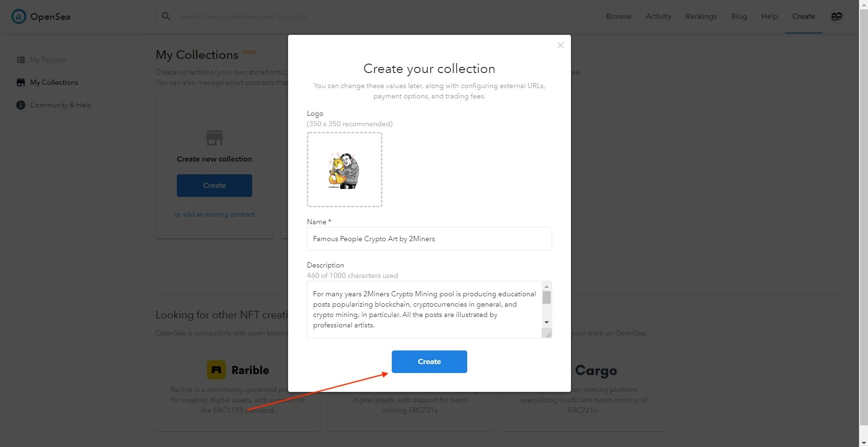Viewport: 868px width, 447px height.
Task: Open My Payouts in sidebar
Action: coord(48,60)
